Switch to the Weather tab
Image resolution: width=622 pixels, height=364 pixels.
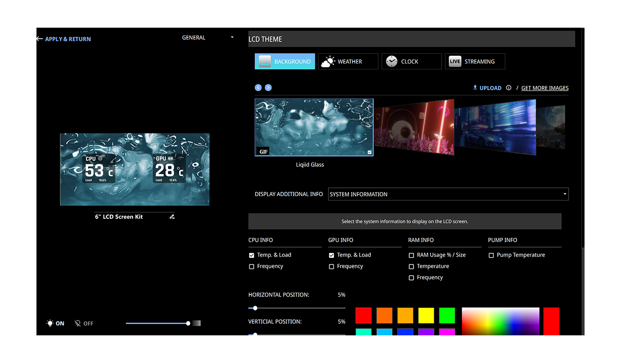click(348, 62)
